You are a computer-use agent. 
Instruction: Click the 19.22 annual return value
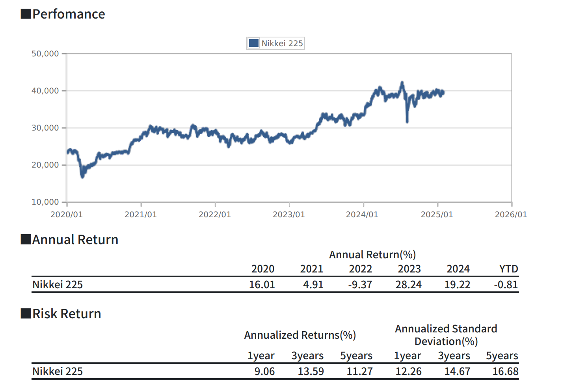pyautogui.click(x=458, y=285)
